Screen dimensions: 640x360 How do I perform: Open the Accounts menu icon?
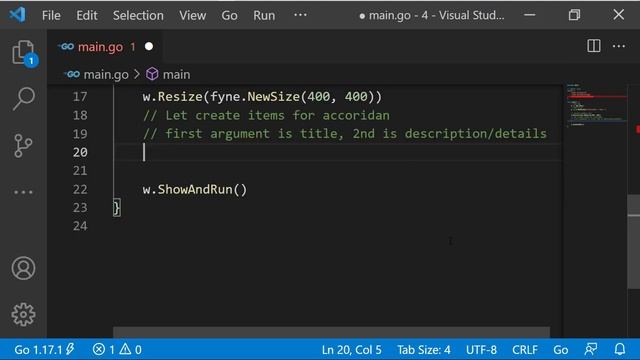click(x=23, y=268)
